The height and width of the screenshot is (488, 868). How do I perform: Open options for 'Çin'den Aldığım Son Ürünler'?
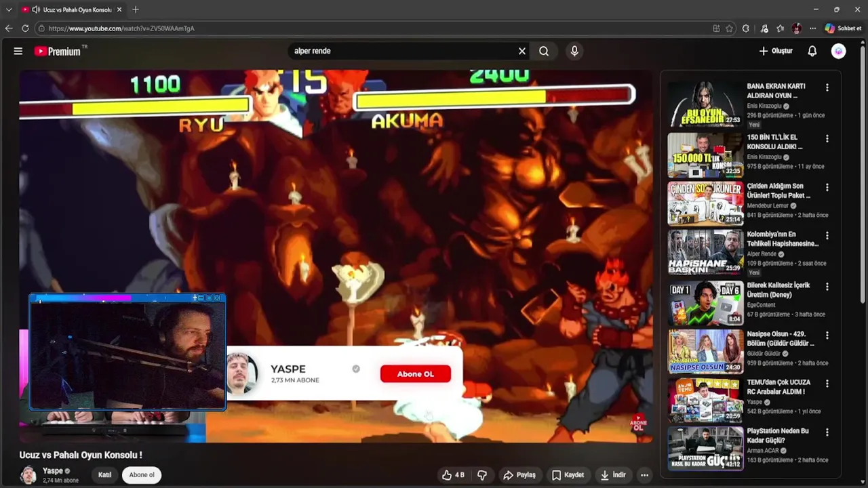(x=827, y=187)
